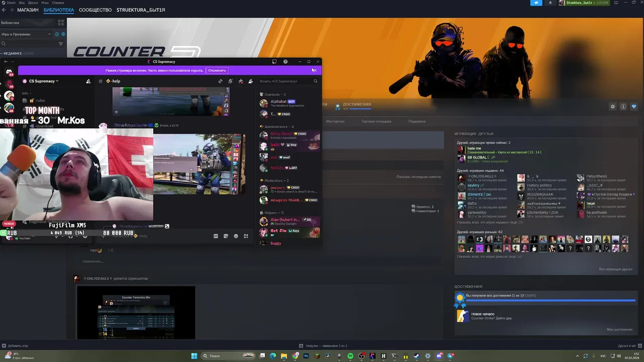Toggle favorite heart icon for game
The height and width of the screenshot is (362, 644).
[x=634, y=107]
